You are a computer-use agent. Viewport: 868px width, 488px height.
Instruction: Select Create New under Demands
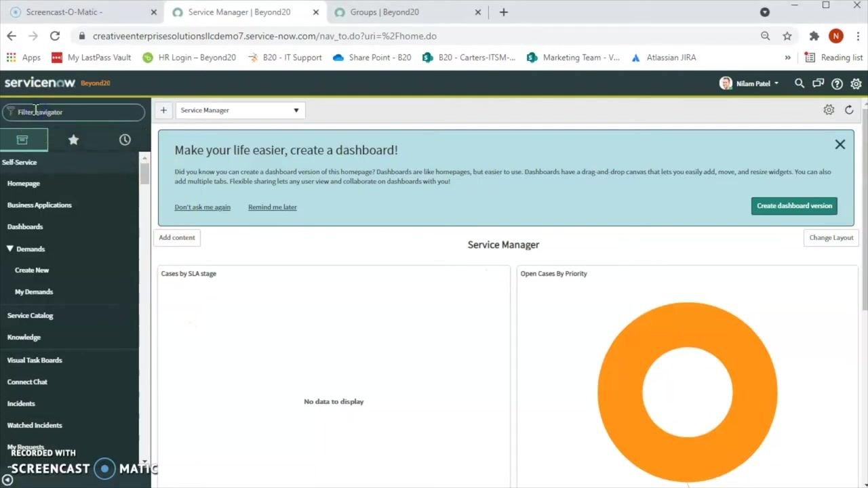tap(32, 270)
